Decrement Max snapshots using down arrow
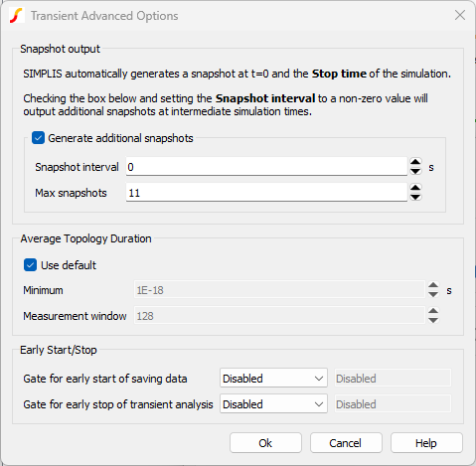The image size is (476, 466). [415, 197]
